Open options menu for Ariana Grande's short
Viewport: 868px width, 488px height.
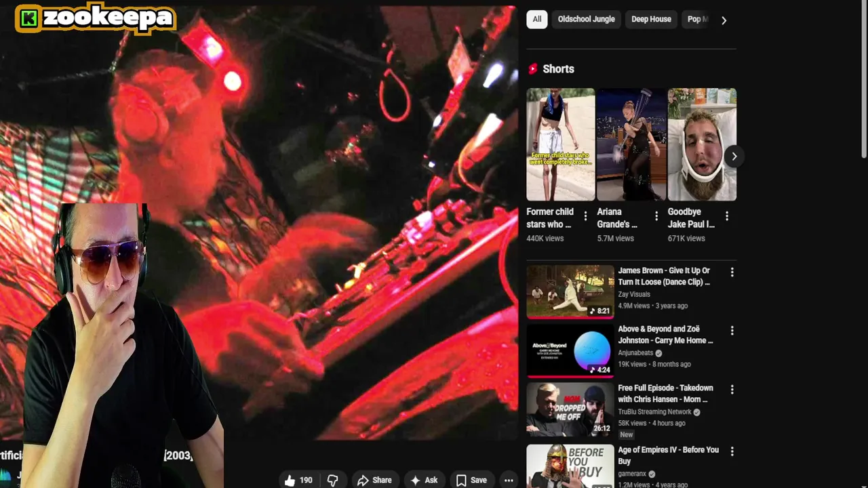656,216
